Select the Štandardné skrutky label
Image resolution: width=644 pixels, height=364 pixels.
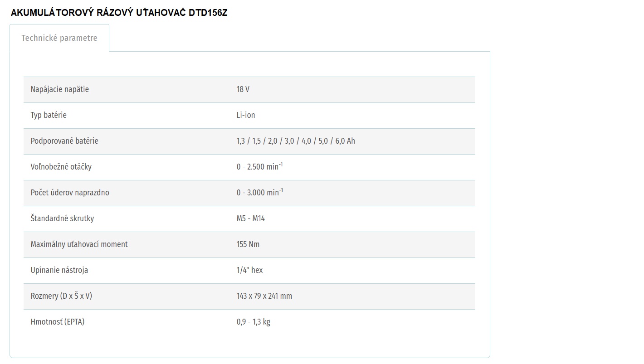click(x=63, y=218)
